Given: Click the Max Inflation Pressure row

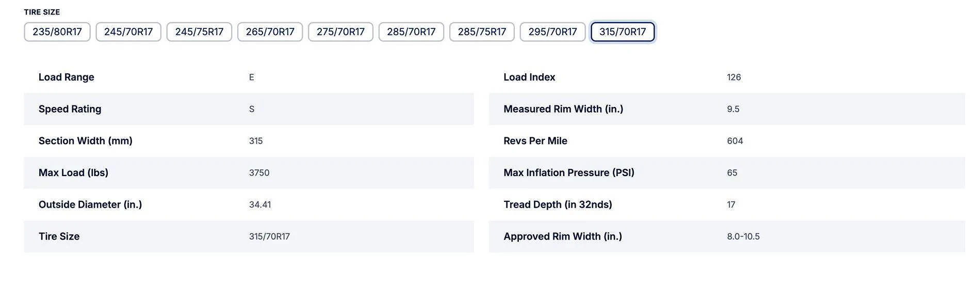Looking at the screenshot, I should pyautogui.click(x=727, y=173).
